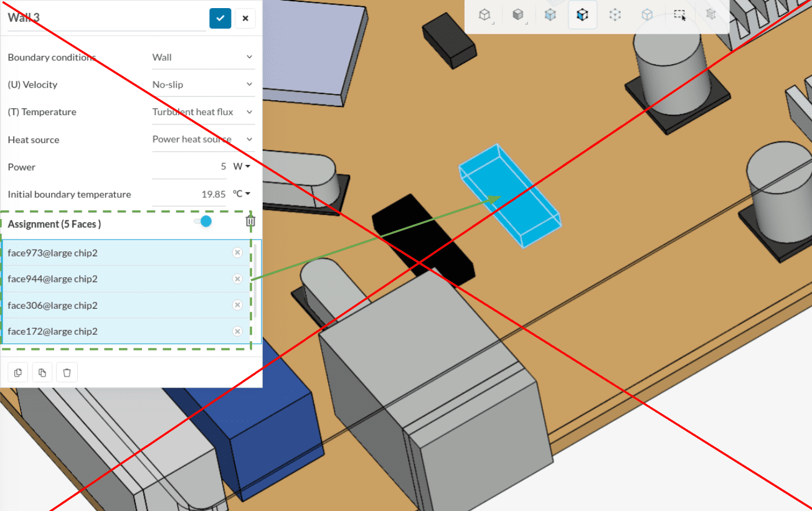The image size is (812, 511).
Task: Change the Heat source type dropdown
Action: [203, 139]
